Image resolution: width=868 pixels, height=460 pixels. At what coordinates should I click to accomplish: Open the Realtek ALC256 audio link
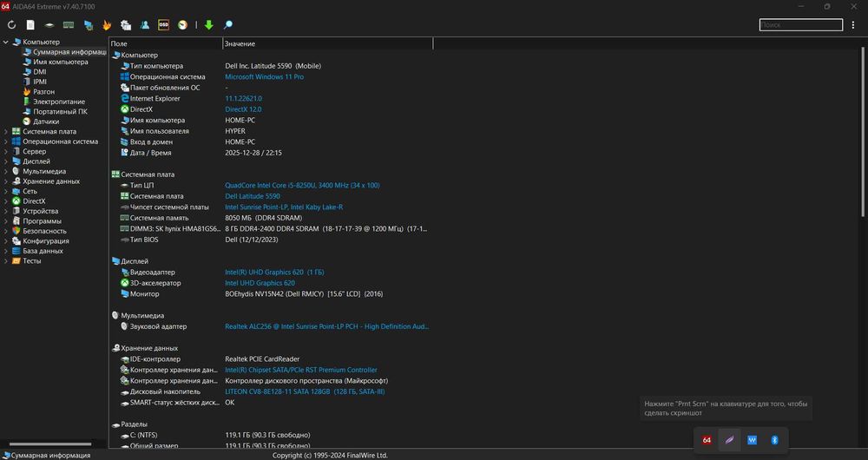tap(326, 326)
